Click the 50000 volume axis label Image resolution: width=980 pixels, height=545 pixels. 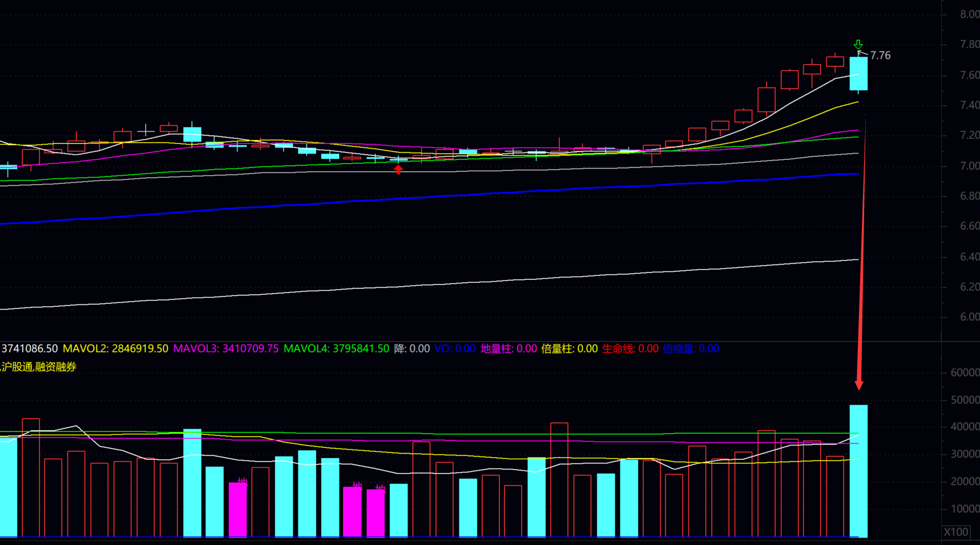[x=965, y=400]
